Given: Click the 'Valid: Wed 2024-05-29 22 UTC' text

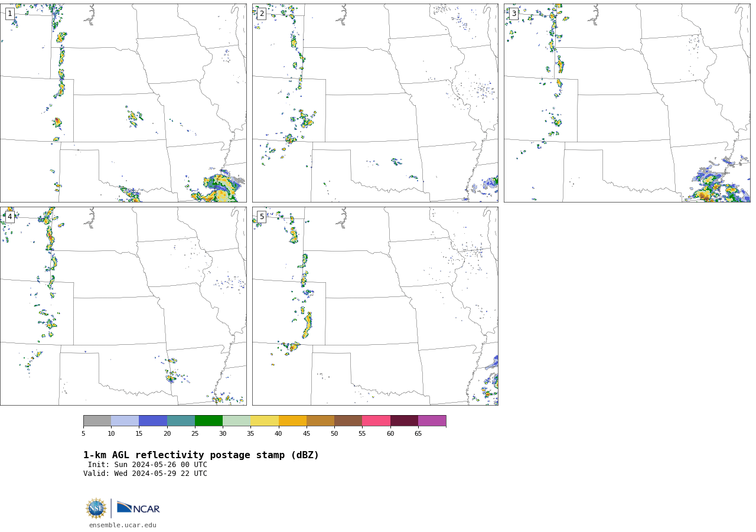Looking at the screenshot, I should [x=145, y=474].
